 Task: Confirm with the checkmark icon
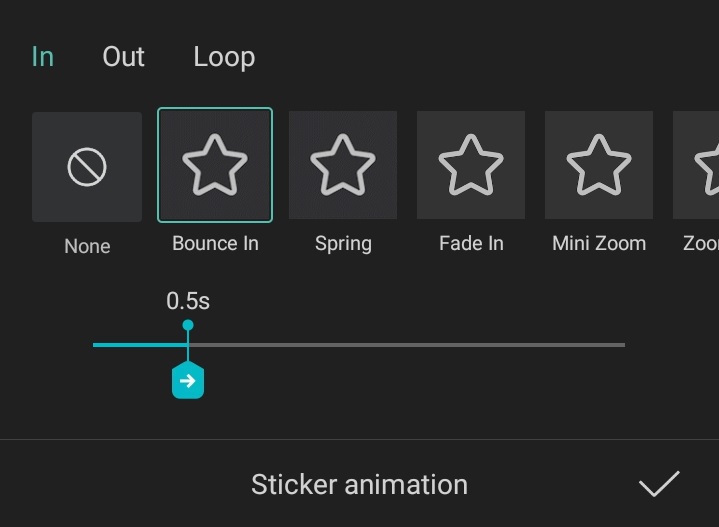pos(659,485)
